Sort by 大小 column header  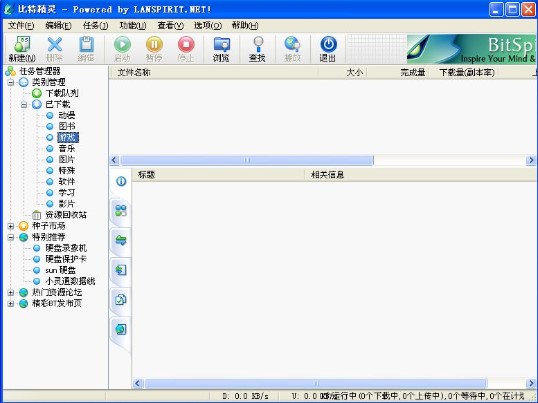[342, 72]
